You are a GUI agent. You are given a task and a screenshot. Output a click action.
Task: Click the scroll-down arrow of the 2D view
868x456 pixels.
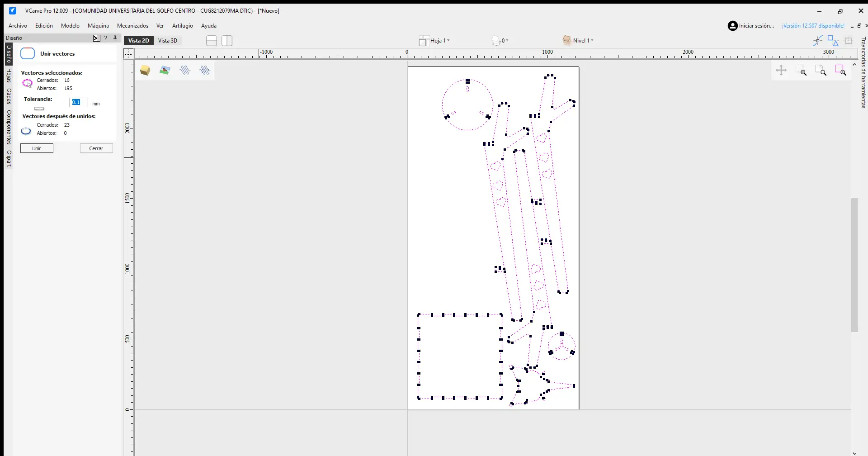click(854, 453)
